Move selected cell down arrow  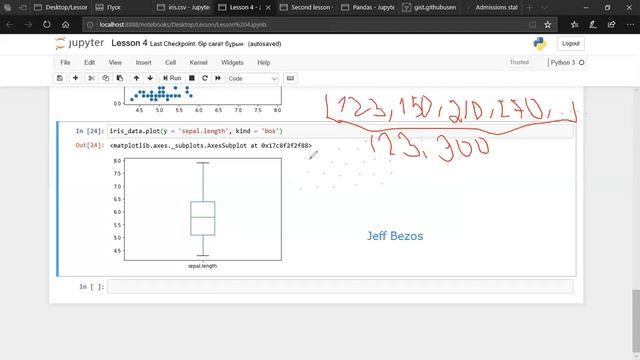150,78
